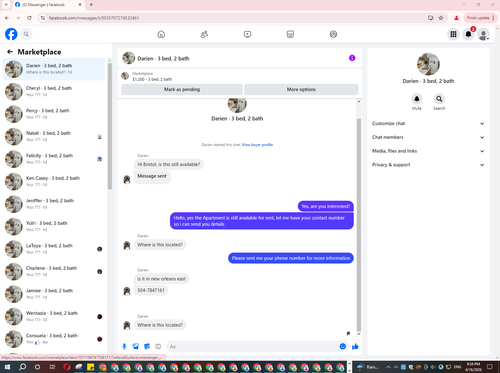Open the Groups icon in top navigation
The width and height of the screenshot is (500, 373).
pos(333,34)
